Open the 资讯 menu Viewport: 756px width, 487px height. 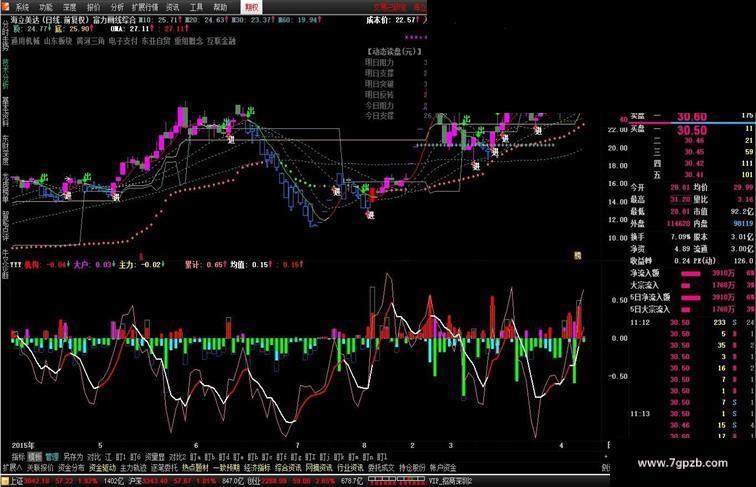pyautogui.click(x=173, y=7)
